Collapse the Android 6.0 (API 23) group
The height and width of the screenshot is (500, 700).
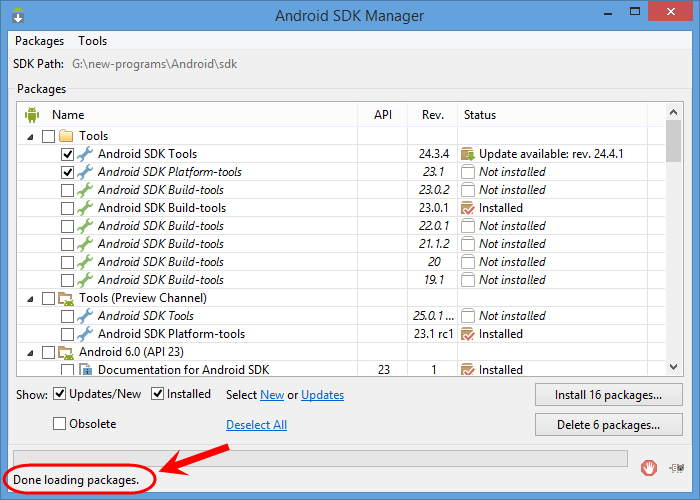pyautogui.click(x=30, y=353)
